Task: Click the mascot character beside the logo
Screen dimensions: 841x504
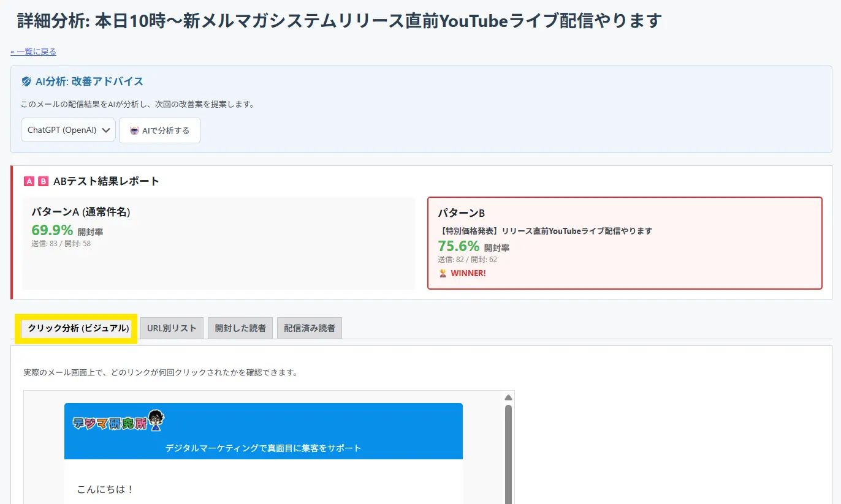Action: pyautogui.click(x=157, y=421)
